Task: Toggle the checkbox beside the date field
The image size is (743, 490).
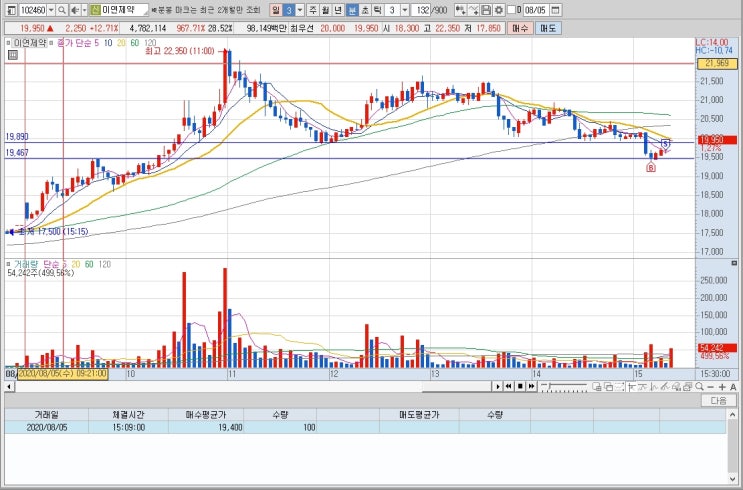Action: click(x=511, y=10)
